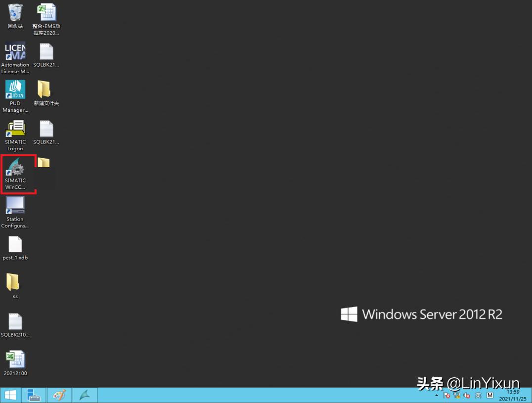Viewport: 532px width, 403px height.
Task: Open Paint from the taskbar
Action: (59, 395)
